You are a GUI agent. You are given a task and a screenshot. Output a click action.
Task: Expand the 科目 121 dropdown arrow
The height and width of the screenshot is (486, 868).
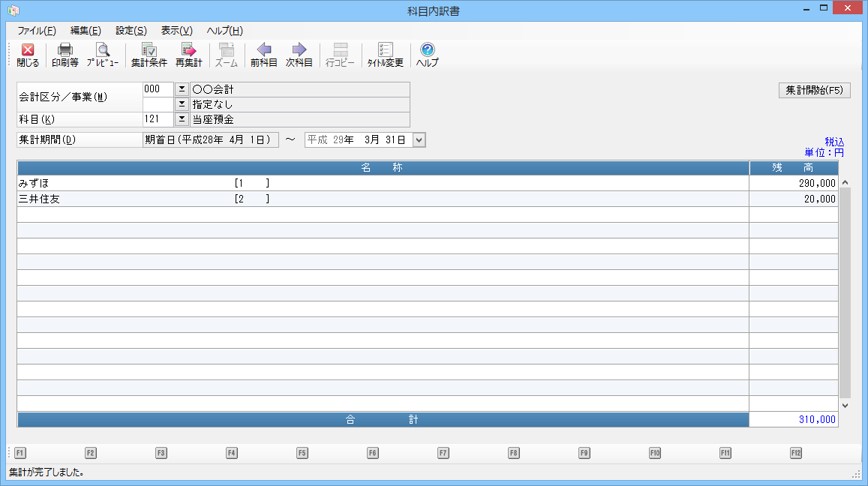point(181,119)
